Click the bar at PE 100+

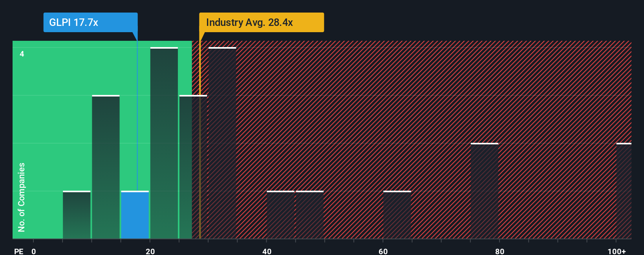pos(624,191)
